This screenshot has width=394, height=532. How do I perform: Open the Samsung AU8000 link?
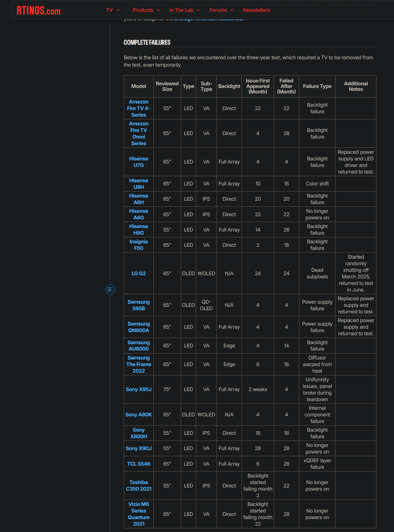coord(139,346)
